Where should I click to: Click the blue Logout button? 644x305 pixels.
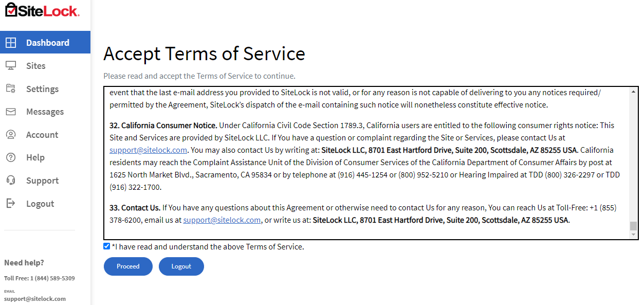coord(181,266)
